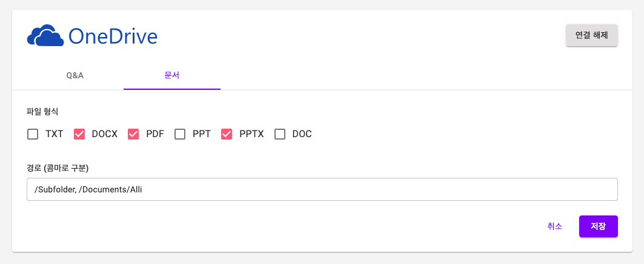
Task: Save settings with the purple 저장 button
Action: [x=599, y=226]
